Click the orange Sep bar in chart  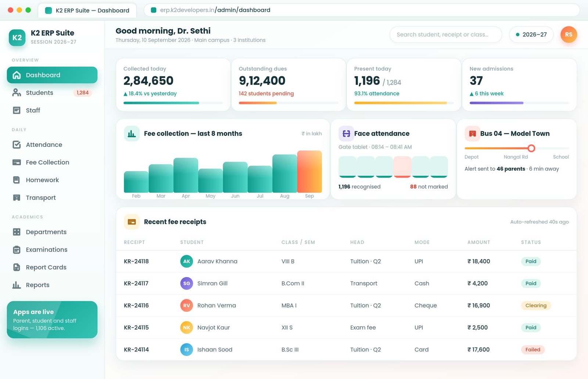(309, 172)
